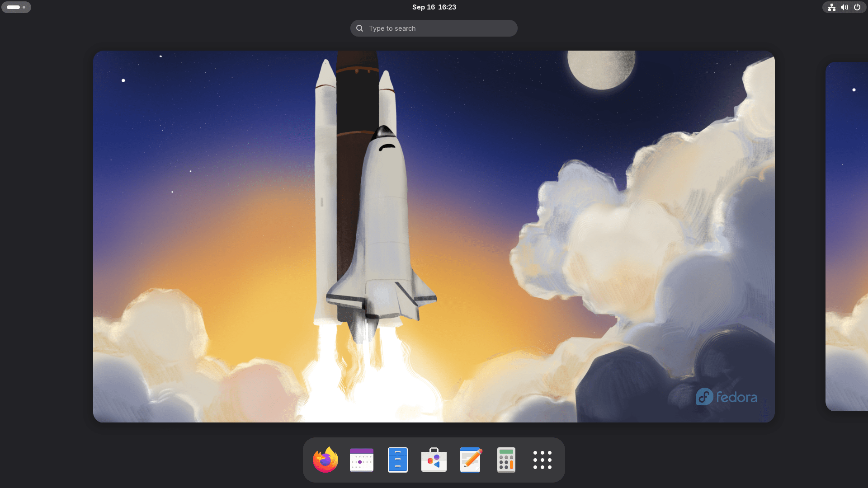
Task: Open the network settings indicator
Action: (x=832, y=7)
